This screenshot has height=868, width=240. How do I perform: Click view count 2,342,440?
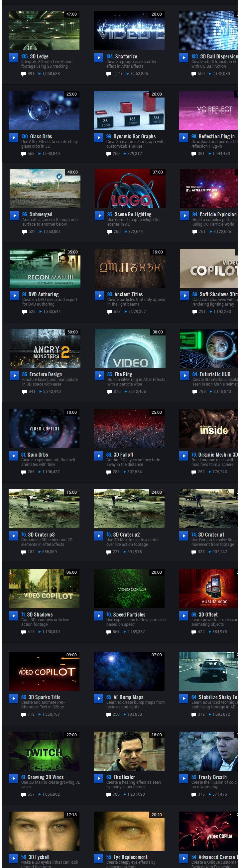[x=52, y=392]
